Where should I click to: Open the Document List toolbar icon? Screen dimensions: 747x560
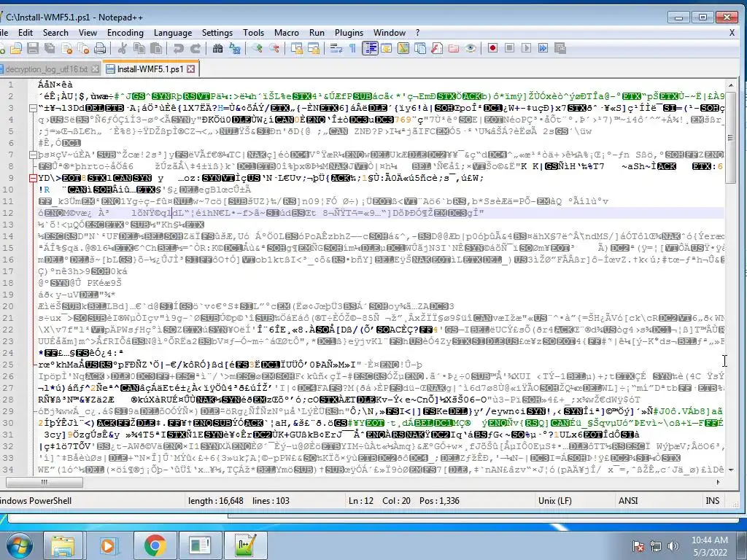click(x=419, y=48)
